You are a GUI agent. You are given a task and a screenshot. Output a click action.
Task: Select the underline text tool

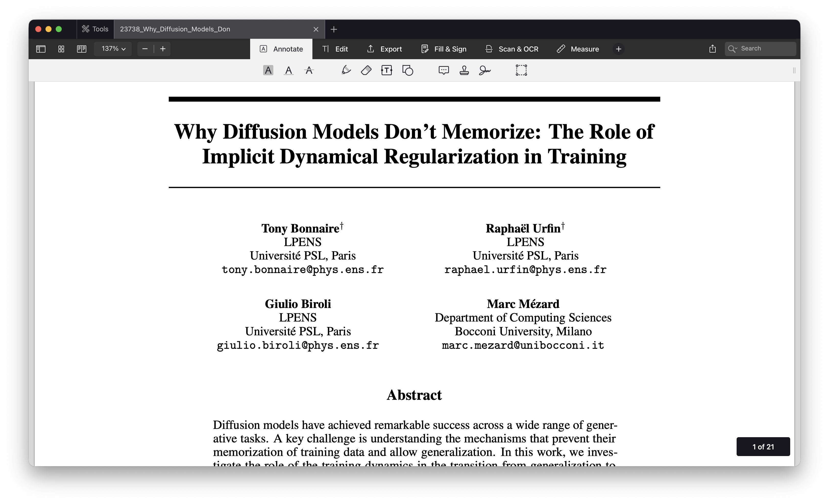[288, 70]
